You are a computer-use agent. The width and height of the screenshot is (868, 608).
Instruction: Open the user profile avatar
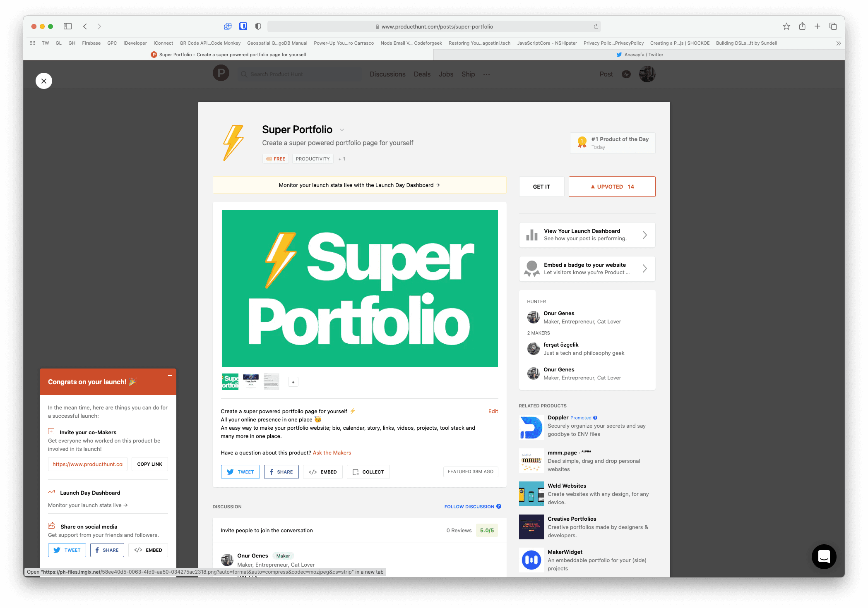click(x=647, y=74)
